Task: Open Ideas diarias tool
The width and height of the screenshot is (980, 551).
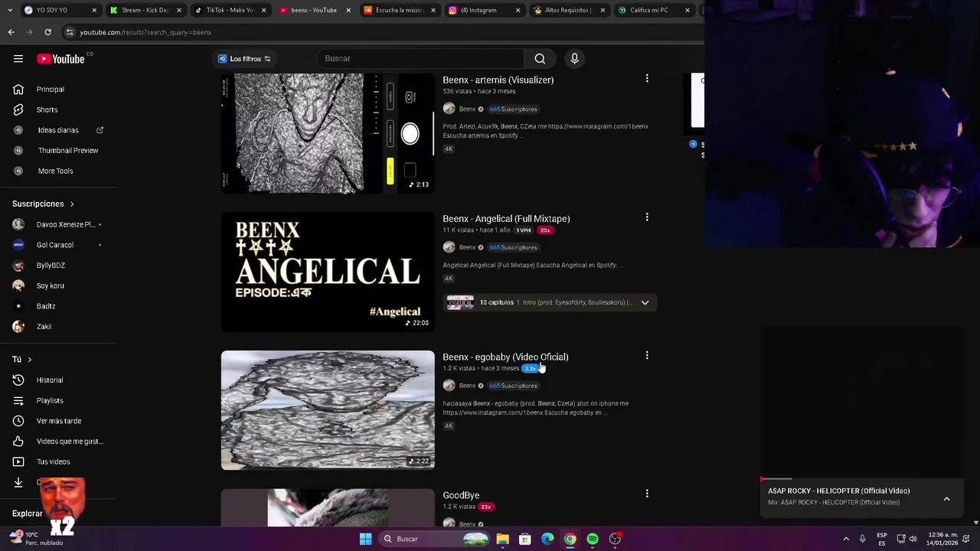Action: tap(58, 130)
